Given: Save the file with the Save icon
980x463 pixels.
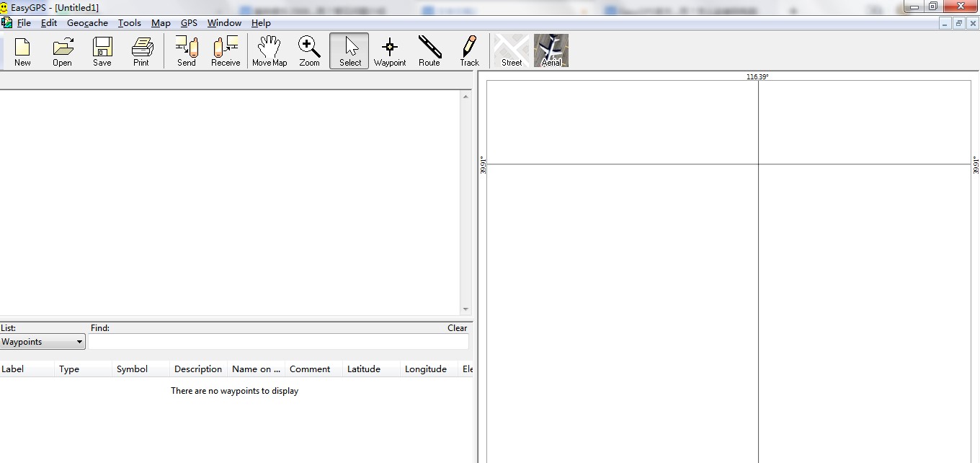Looking at the screenshot, I should click(102, 50).
